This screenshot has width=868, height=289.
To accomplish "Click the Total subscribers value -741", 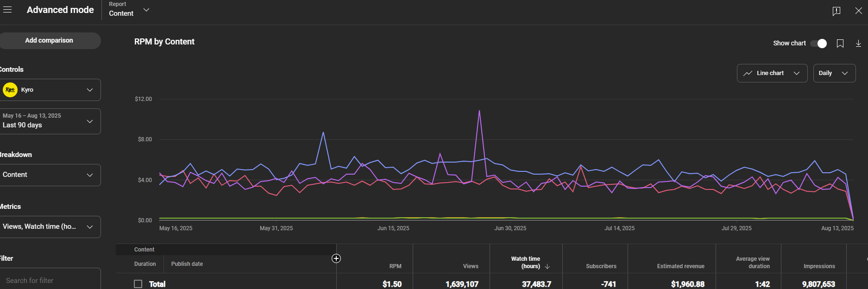I will pos(608,284).
